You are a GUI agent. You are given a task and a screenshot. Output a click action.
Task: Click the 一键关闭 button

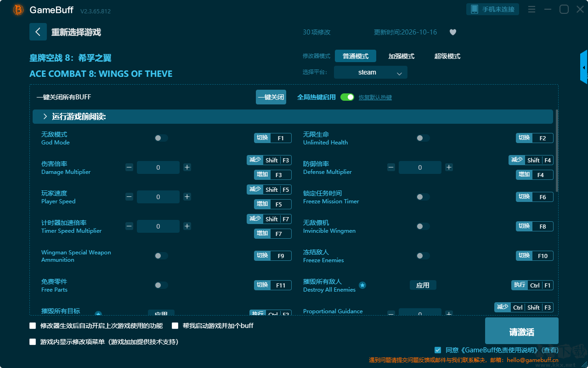[x=271, y=97]
